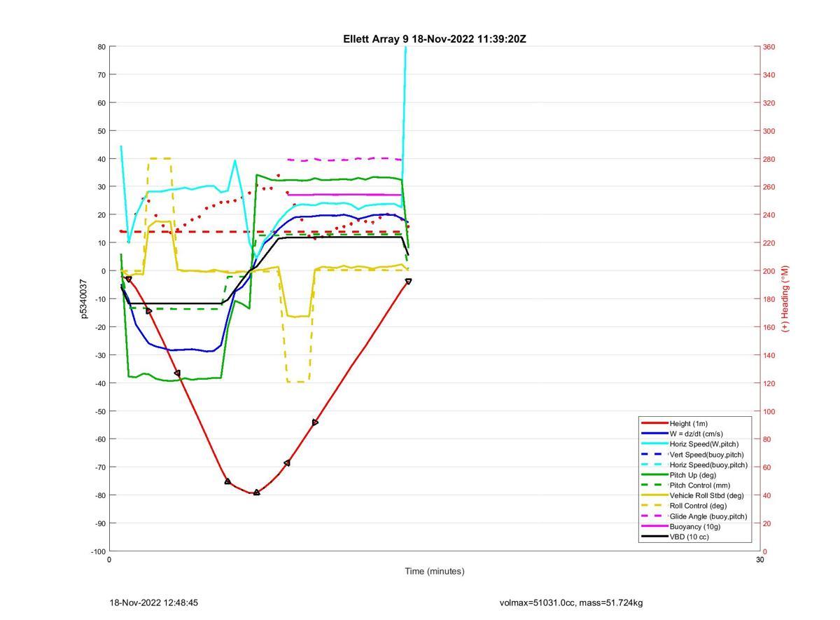Click the "280" tick on the heading axis

coord(769,159)
